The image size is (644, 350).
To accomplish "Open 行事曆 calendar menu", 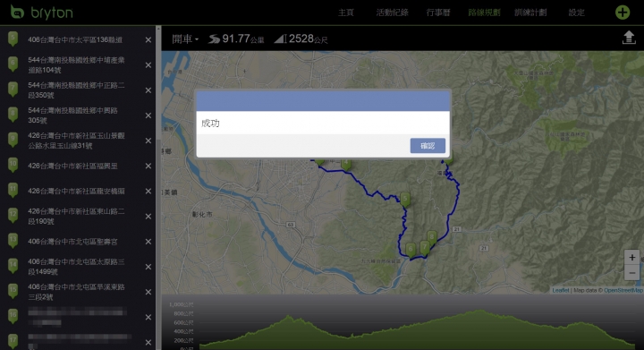I will [x=438, y=13].
